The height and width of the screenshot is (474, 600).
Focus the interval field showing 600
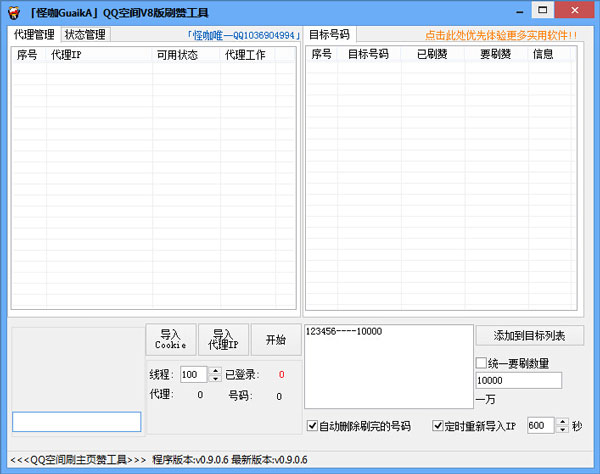[541, 425]
